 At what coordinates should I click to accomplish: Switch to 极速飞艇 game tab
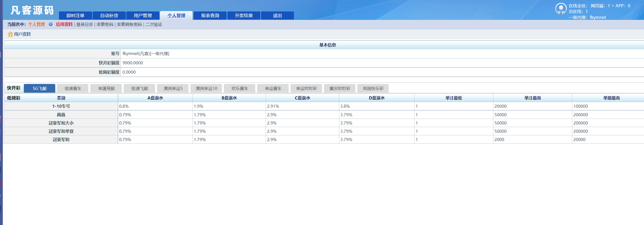coord(140,88)
